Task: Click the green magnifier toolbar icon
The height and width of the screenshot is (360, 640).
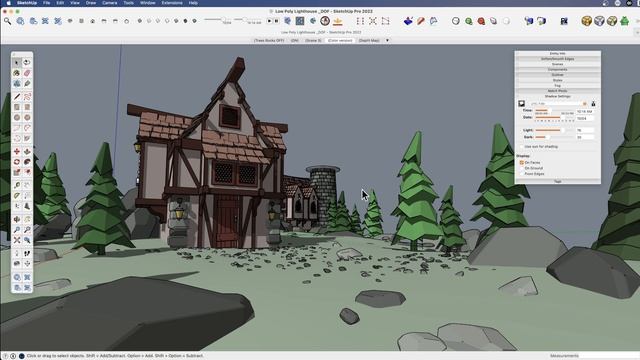Action: coord(469,21)
